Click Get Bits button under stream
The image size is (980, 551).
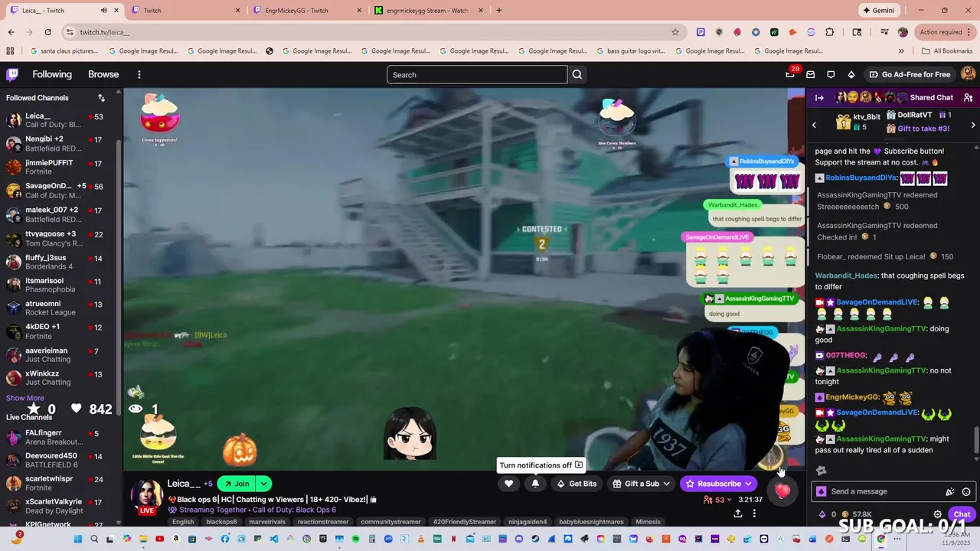[x=577, y=484]
